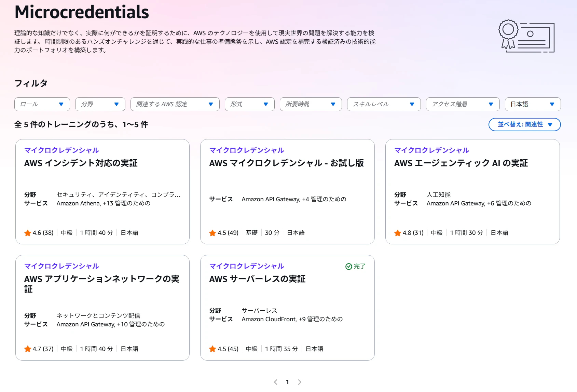Viewport: 577px width, 392px height.
Task: Click the 全 5 件のトレーニング result count
Action: point(81,124)
